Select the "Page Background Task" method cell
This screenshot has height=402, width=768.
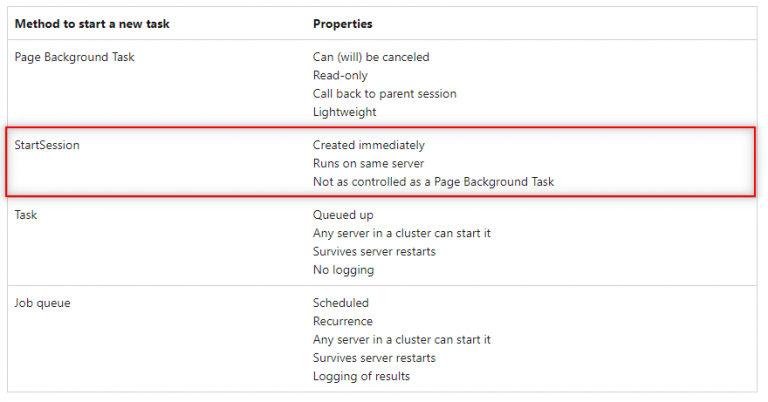point(74,57)
